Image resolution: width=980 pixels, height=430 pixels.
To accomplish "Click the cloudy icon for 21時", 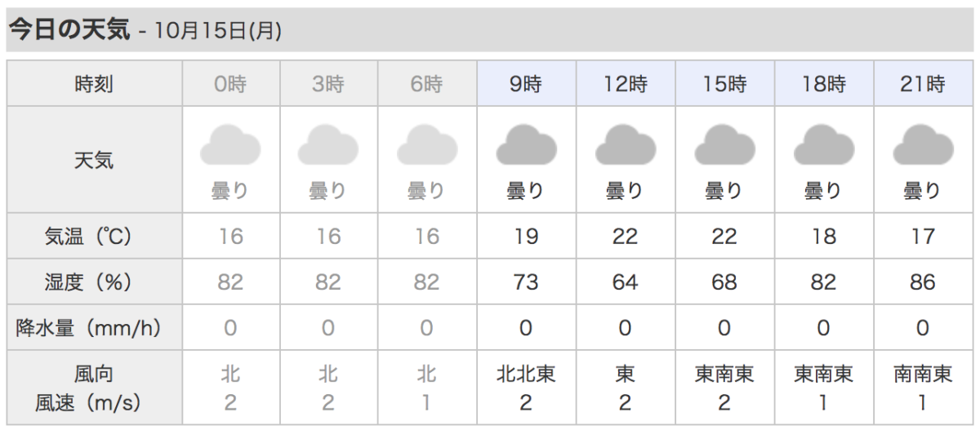I will [x=923, y=145].
